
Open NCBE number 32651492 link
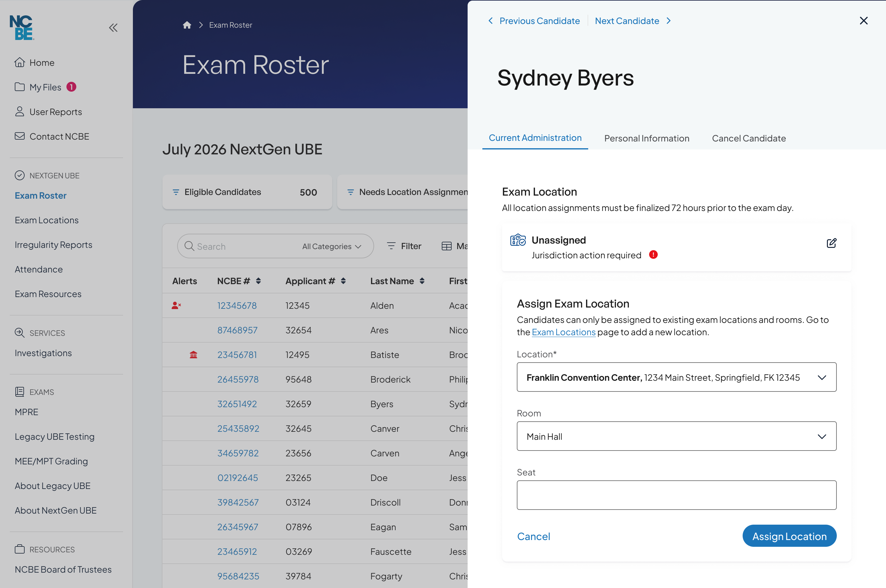237,404
